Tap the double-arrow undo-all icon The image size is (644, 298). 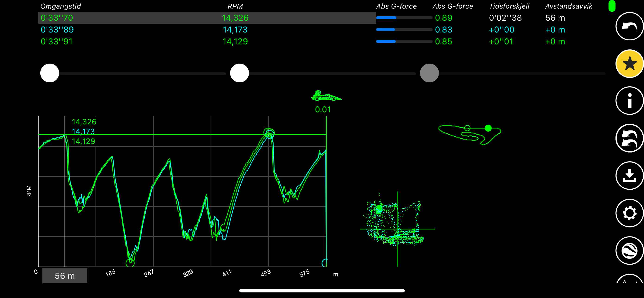click(x=629, y=138)
